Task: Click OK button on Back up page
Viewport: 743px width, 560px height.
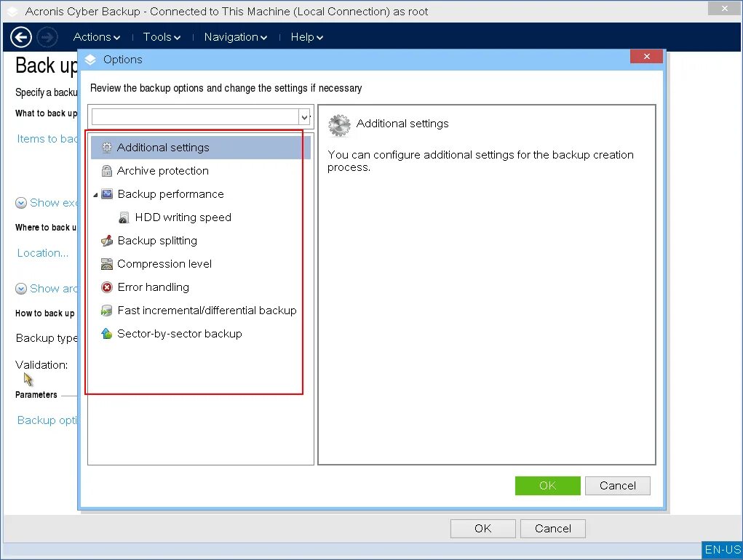Action: coord(483,528)
